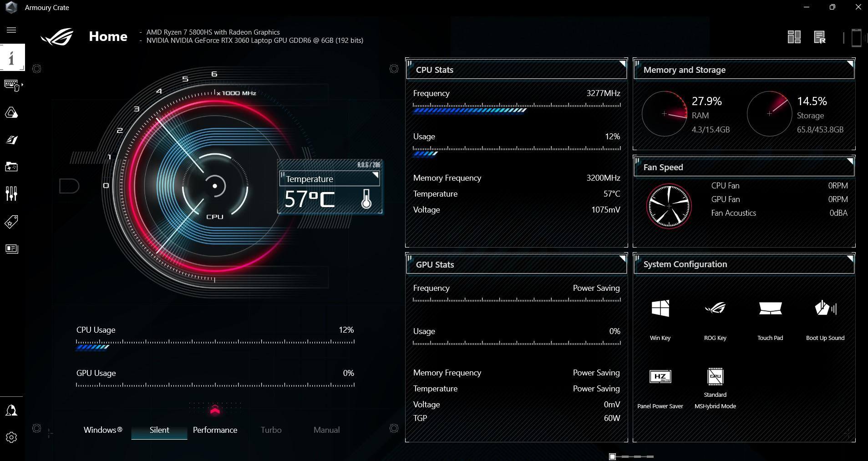Image resolution: width=868 pixels, height=461 pixels.
Task: Click the Home page title
Action: pos(108,36)
